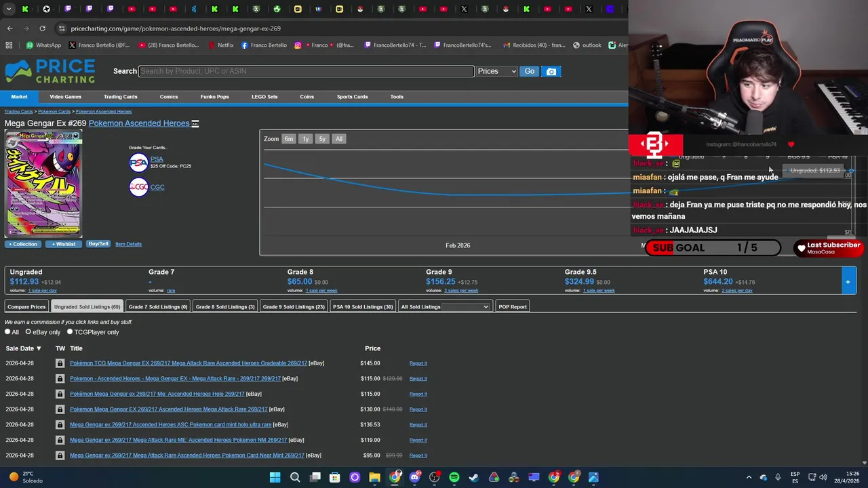
Task: Open POP Report button
Action: pyautogui.click(x=513, y=307)
